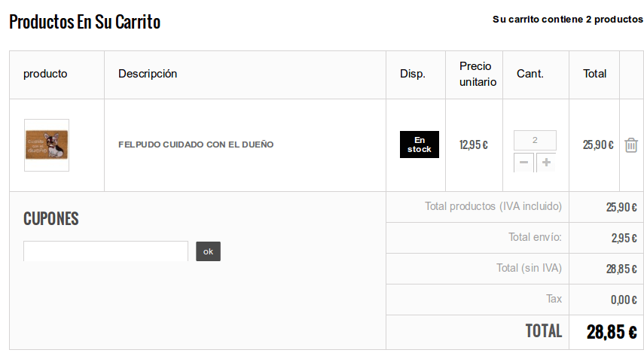Click the Total column header

click(x=594, y=74)
